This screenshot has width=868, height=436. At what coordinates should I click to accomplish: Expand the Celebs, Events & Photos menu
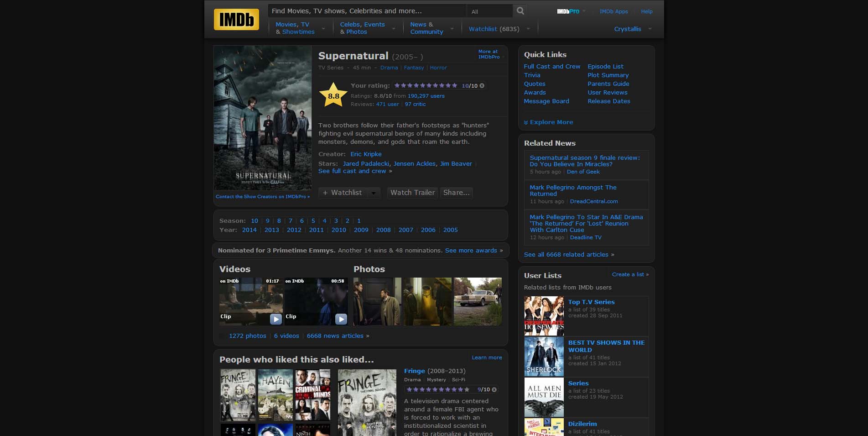(394, 28)
